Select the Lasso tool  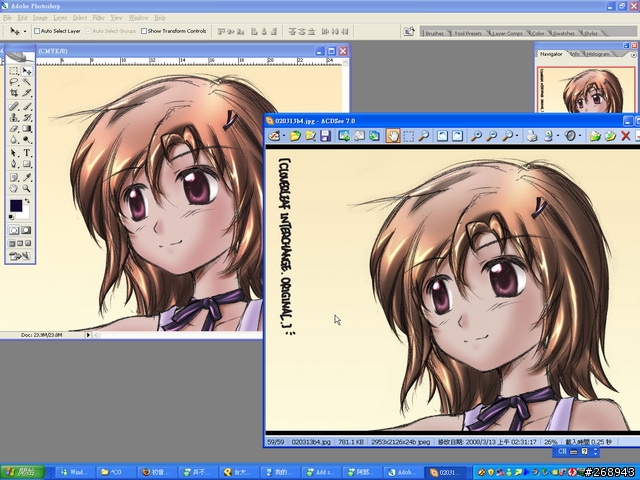[13, 82]
